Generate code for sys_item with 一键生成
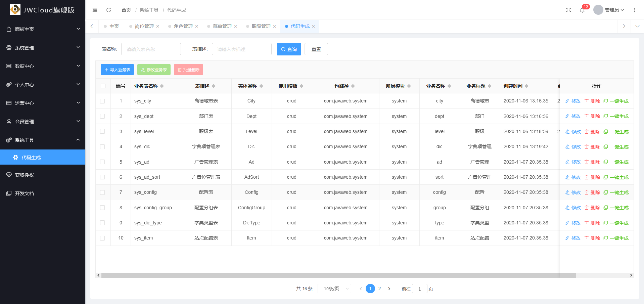 click(x=616, y=238)
